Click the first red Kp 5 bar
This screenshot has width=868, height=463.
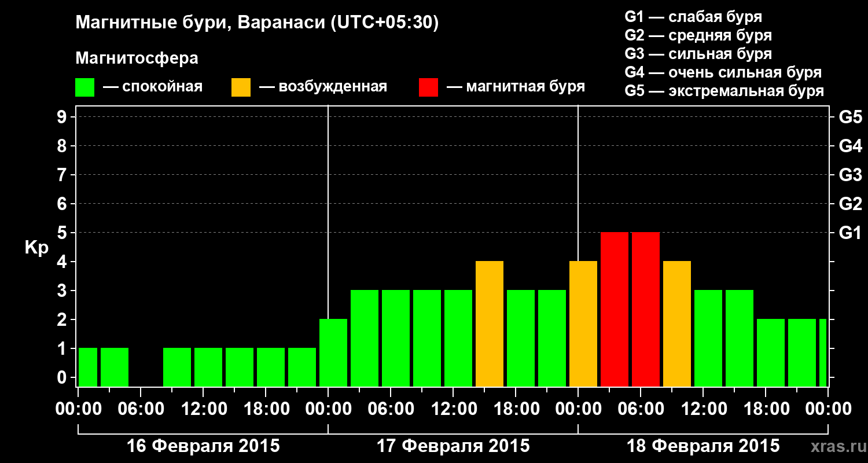click(615, 309)
